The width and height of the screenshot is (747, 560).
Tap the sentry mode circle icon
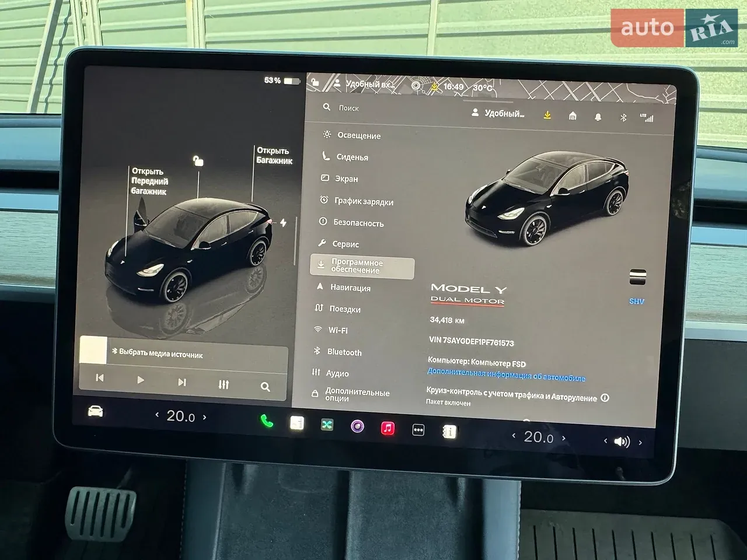click(416, 86)
